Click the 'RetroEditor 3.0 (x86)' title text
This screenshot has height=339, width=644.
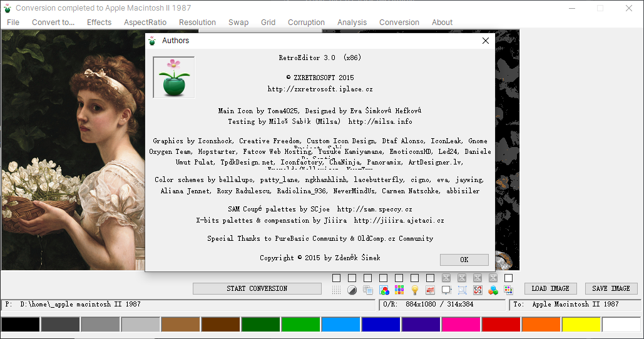click(320, 58)
